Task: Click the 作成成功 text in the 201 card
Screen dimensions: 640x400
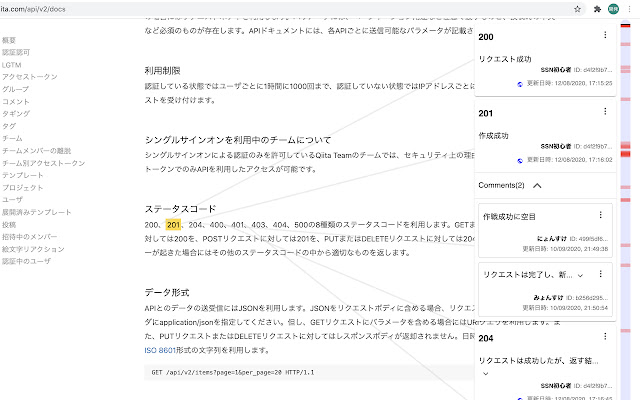Action: click(493, 136)
